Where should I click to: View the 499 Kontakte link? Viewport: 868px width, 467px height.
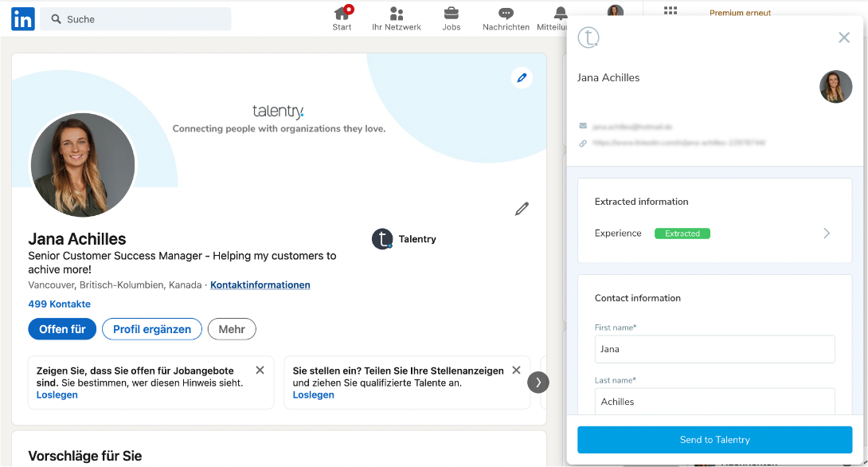point(59,304)
